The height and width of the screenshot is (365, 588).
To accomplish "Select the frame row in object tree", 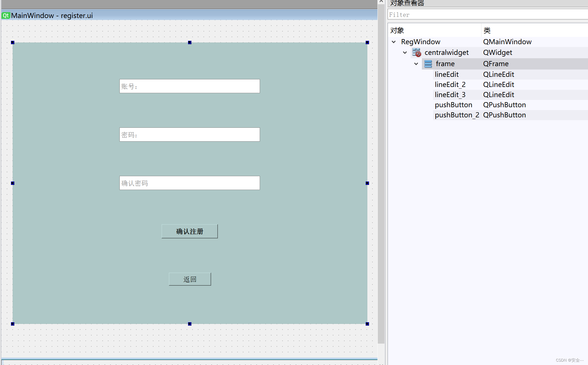I will (505, 64).
